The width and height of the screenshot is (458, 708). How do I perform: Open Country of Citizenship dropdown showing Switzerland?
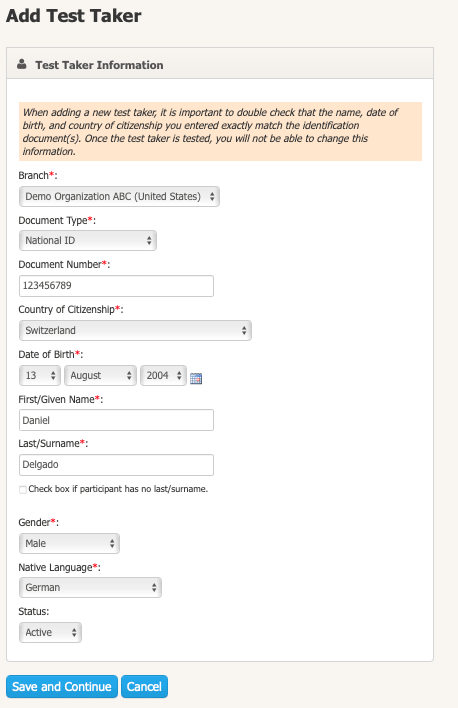(135, 331)
